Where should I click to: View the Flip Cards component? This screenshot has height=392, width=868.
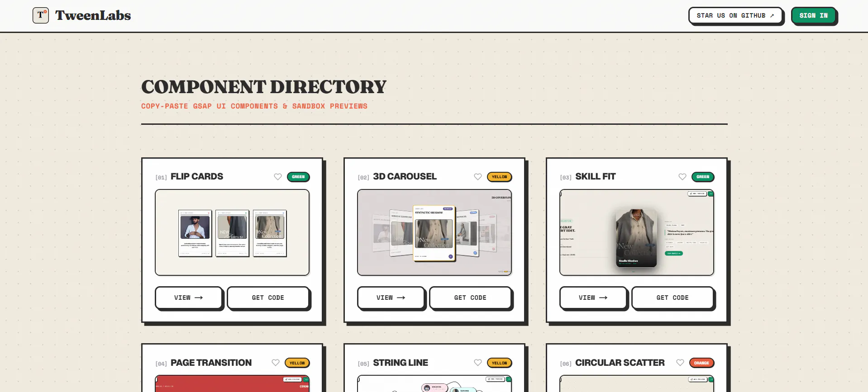tap(189, 298)
